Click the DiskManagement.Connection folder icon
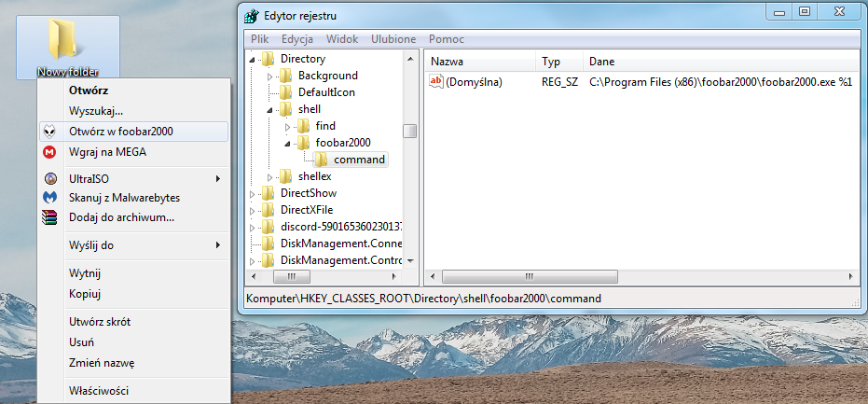This screenshot has width=868, height=404. click(268, 244)
